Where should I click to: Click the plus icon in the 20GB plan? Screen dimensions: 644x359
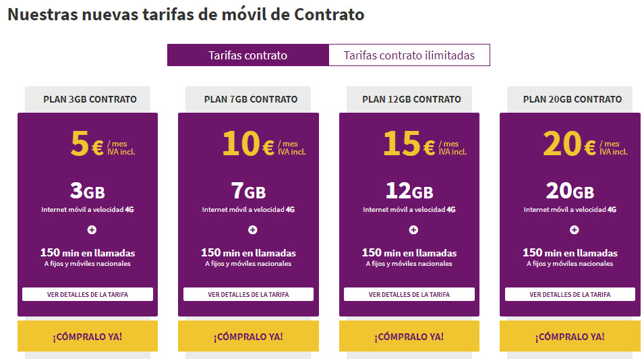[x=574, y=230]
